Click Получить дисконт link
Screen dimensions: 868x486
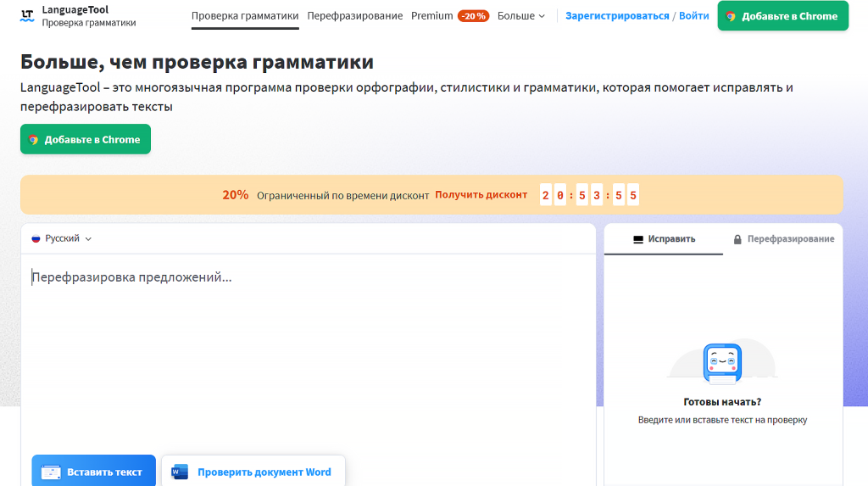pos(481,194)
